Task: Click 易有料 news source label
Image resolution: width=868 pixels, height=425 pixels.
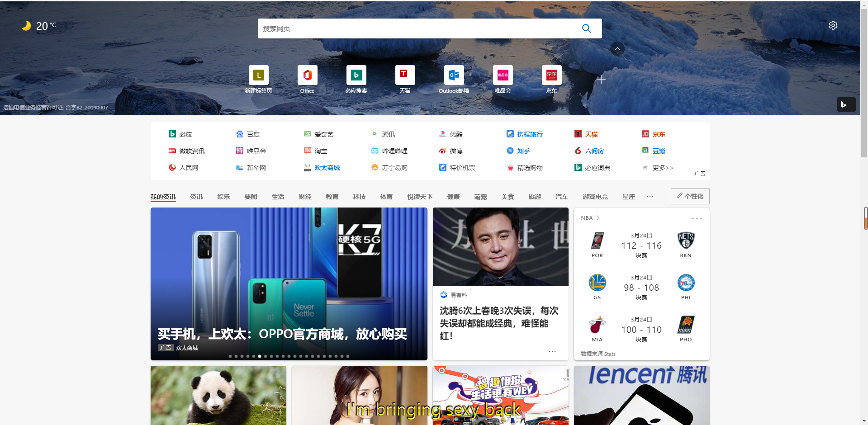Action: click(459, 295)
